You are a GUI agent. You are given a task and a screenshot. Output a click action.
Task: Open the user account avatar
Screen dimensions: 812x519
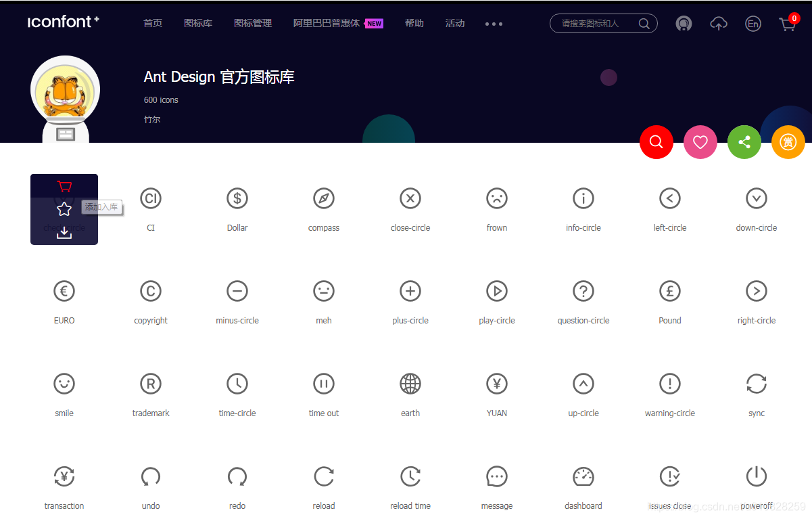point(684,24)
